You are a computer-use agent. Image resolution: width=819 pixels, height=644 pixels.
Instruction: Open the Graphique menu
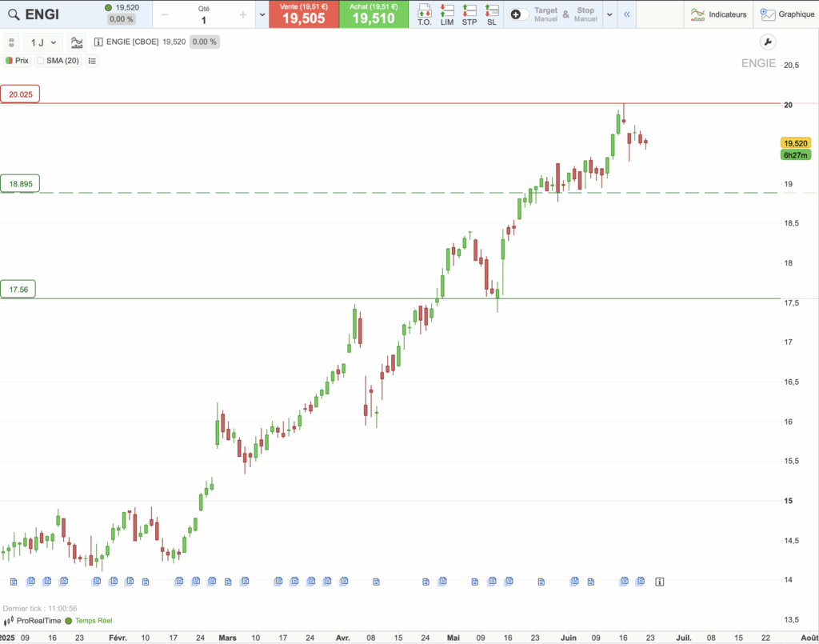[x=787, y=14]
